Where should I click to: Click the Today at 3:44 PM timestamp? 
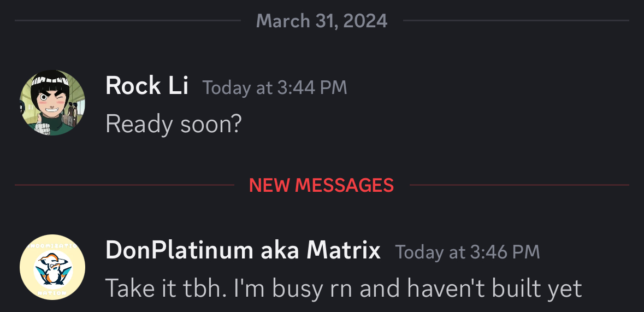(x=275, y=87)
